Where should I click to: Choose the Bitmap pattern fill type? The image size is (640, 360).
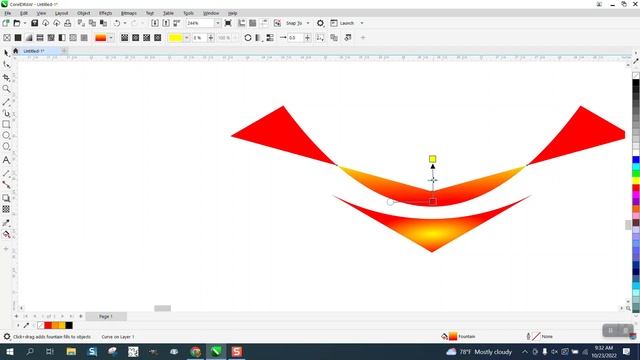point(51,38)
